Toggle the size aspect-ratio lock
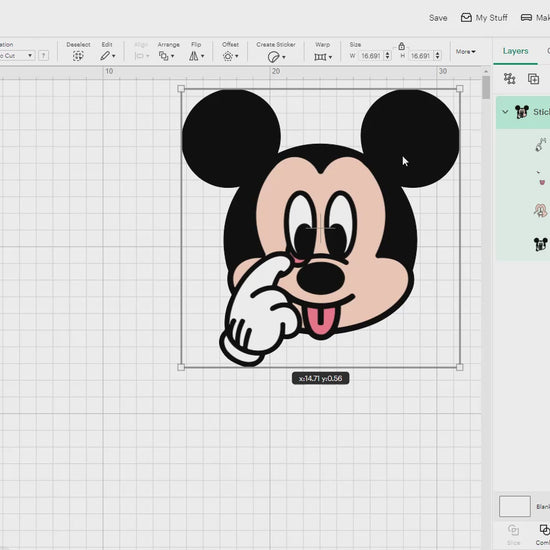 pos(402,46)
